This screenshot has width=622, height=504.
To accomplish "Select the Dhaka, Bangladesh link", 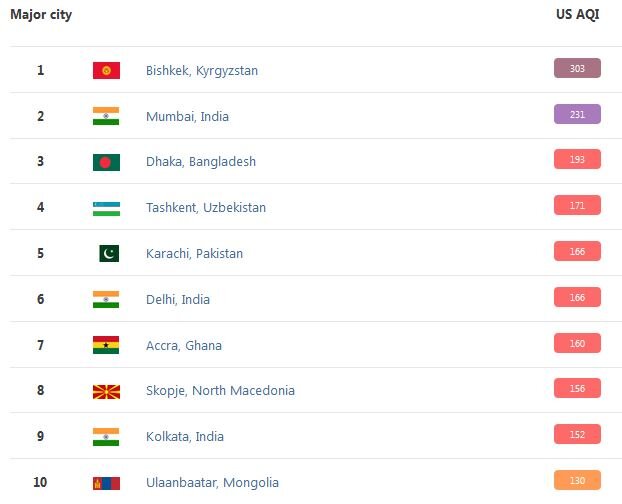I will (x=200, y=162).
